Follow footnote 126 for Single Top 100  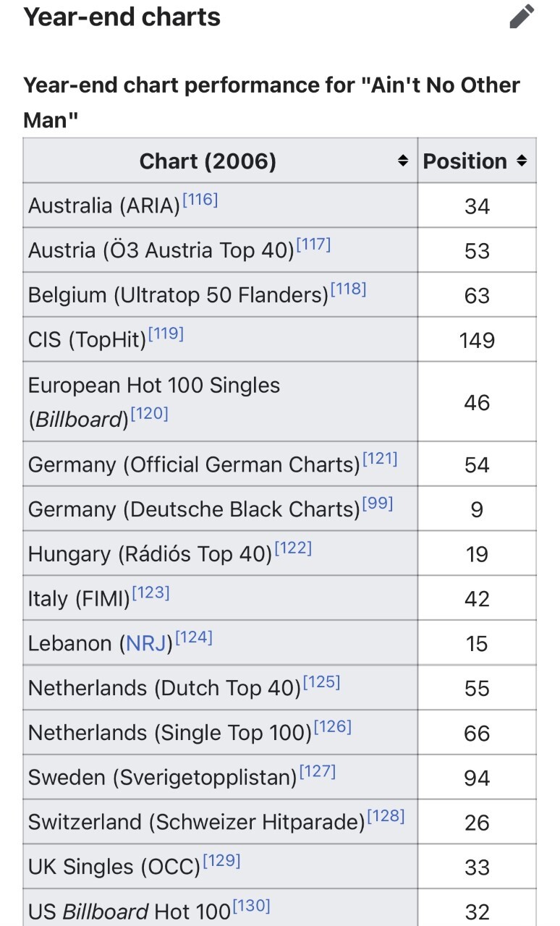(x=334, y=727)
